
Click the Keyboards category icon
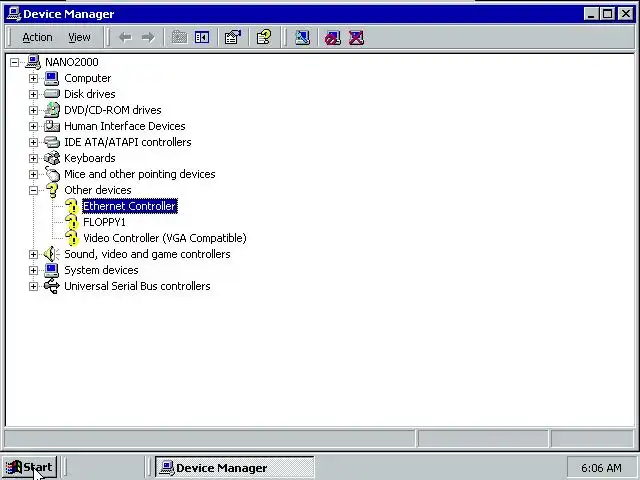click(x=52, y=158)
